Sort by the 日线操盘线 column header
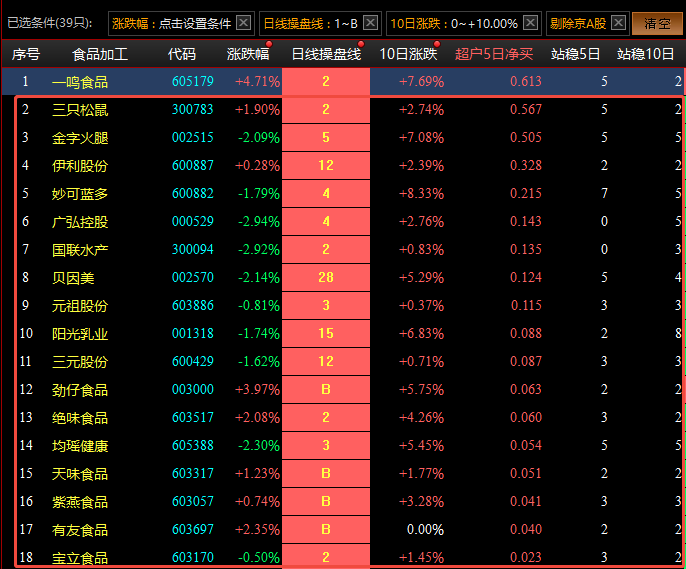The width and height of the screenshot is (686, 569). 326,54
